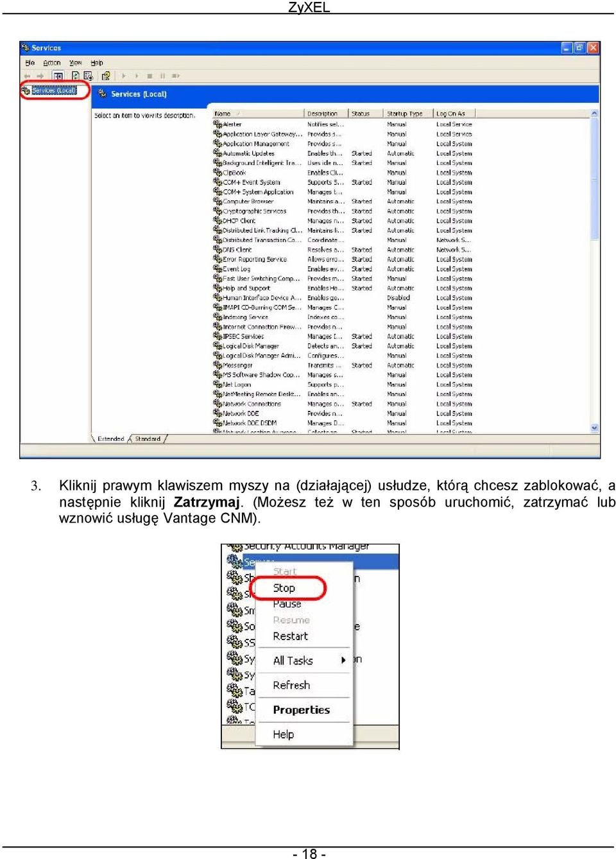Switch to the Standard tab

tap(148, 439)
